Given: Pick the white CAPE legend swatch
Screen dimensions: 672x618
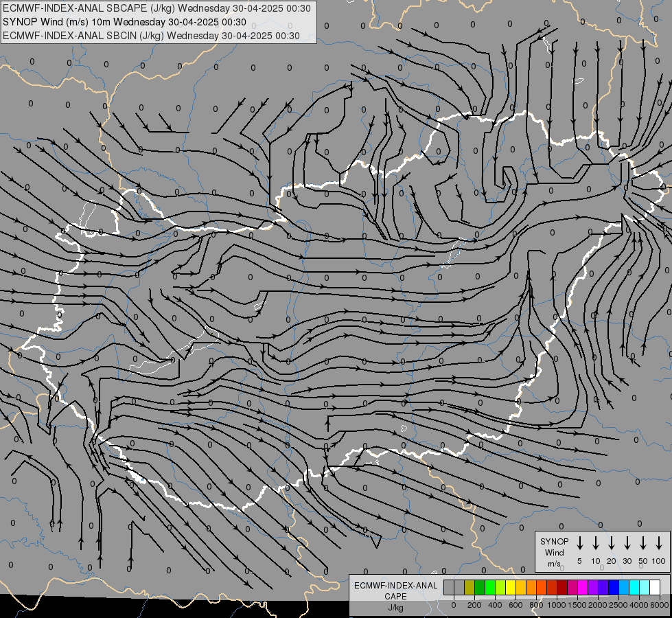Looking at the screenshot, I should point(654,587).
